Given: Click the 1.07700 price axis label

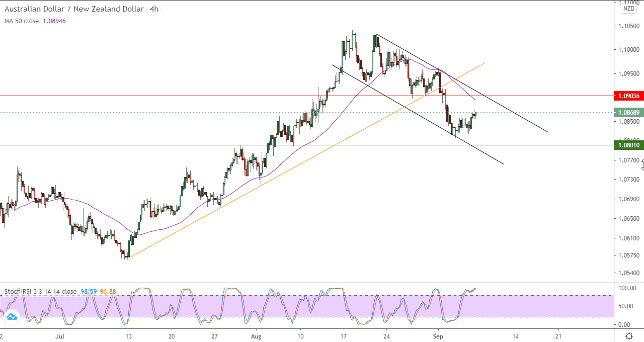Looking at the screenshot, I should (x=629, y=160).
